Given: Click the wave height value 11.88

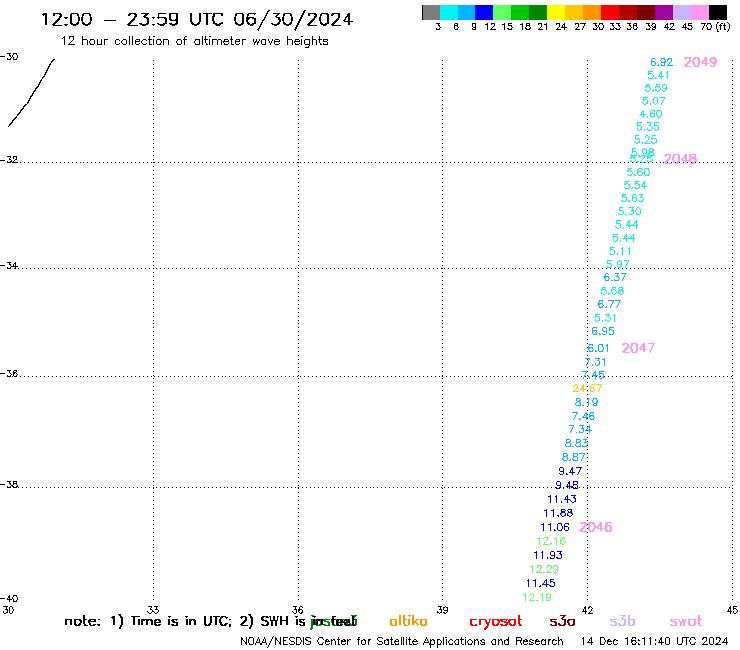Looking at the screenshot, I should [558, 513].
